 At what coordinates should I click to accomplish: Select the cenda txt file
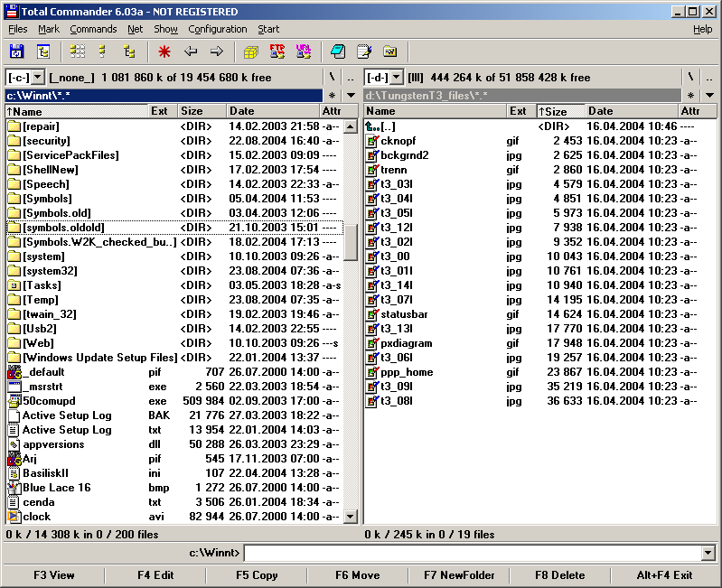click(x=174, y=502)
